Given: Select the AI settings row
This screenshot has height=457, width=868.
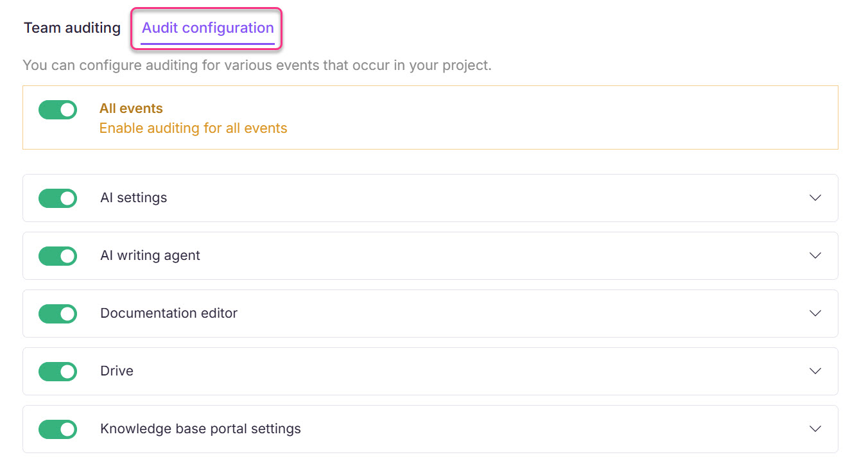Looking at the screenshot, I should click(x=133, y=198).
